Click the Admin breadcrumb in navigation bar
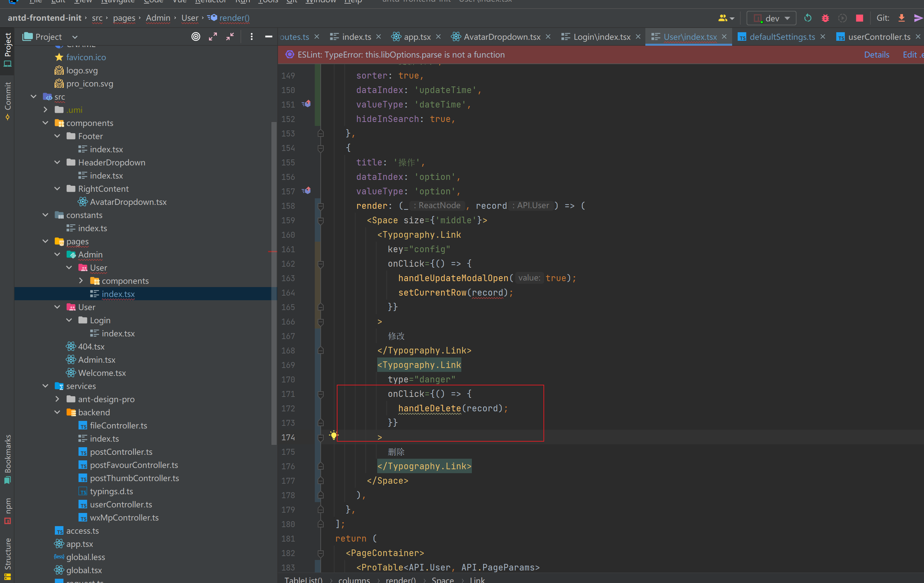 pos(158,18)
